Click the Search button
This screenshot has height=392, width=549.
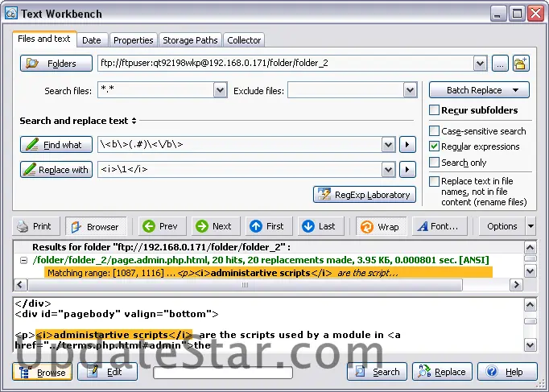point(377,372)
